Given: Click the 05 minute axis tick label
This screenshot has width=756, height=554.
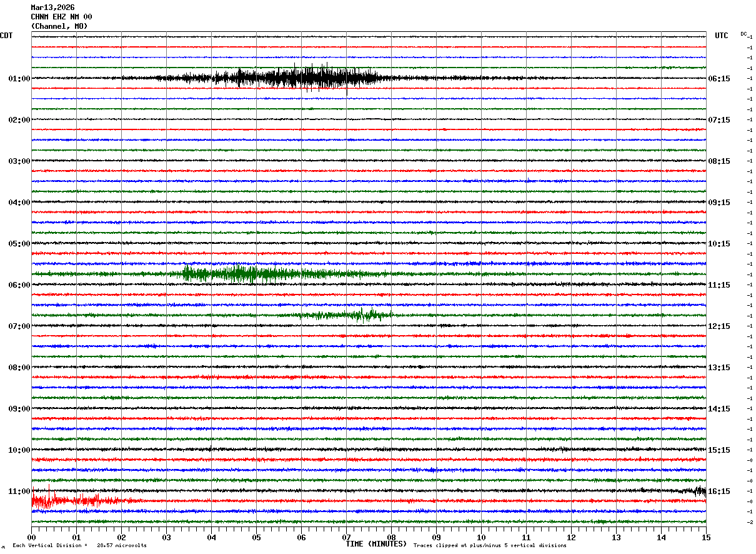Looking at the screenshot, I should point(256,537).
